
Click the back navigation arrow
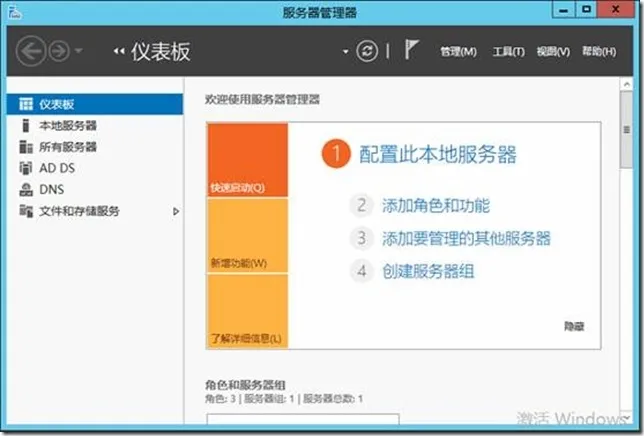(x=31, y=51)
